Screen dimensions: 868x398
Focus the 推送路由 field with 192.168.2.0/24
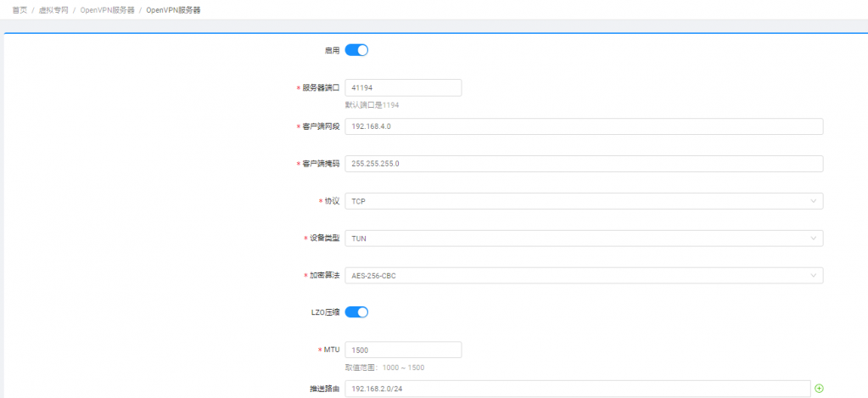(577, 389)
